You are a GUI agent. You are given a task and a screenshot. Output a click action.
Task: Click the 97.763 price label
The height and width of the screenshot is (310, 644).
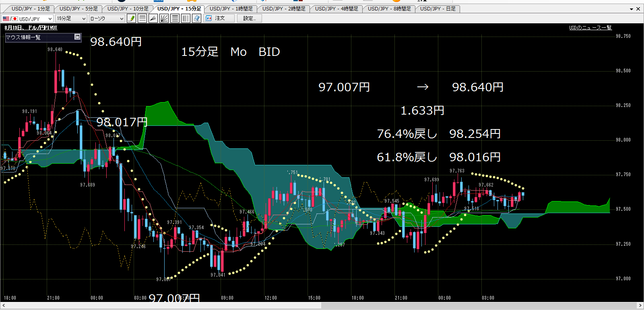pyautogui.click(x=457, y=171)
